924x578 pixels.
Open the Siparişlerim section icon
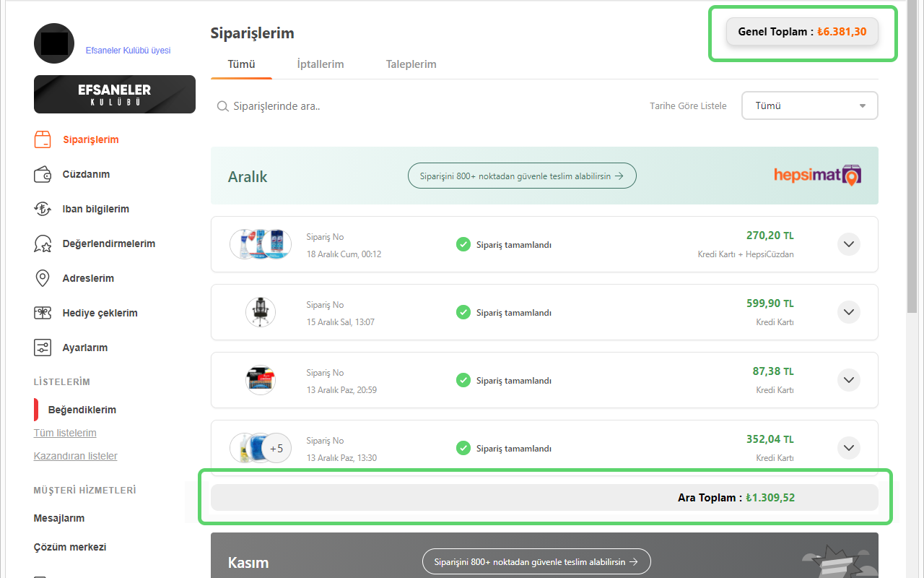(x=43, y=139)
